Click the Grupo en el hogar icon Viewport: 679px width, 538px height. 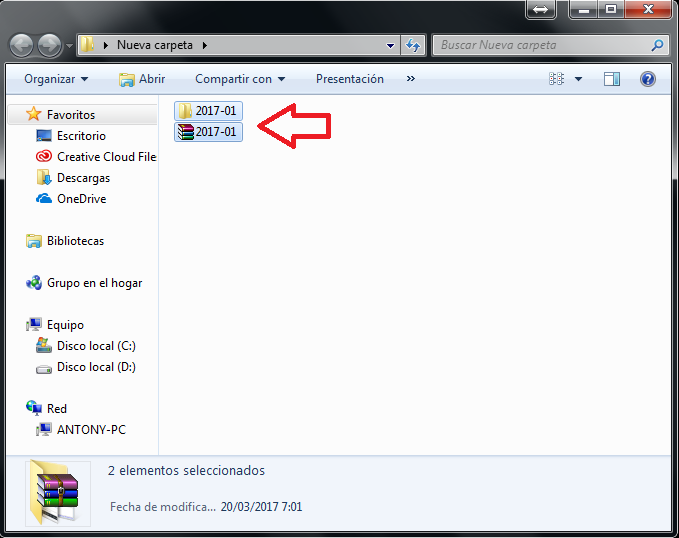pyautogui.click(x=34, y=282)
